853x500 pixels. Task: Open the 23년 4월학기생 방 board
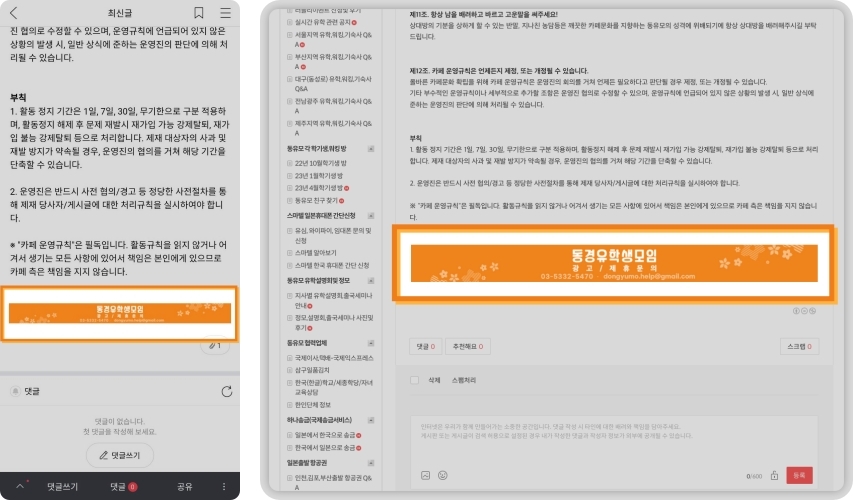pyautogui.click(x=318, y=188)
